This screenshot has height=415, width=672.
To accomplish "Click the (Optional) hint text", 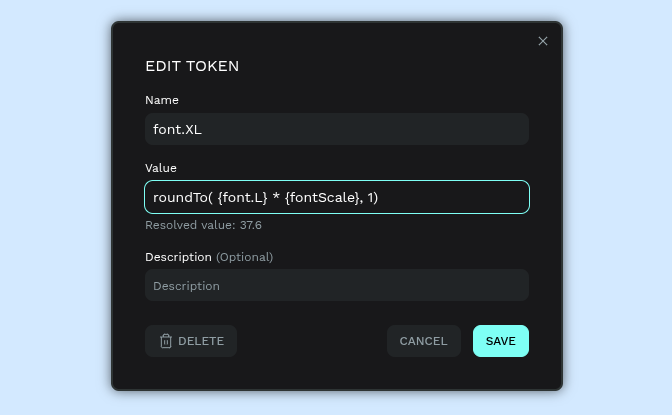I will [245, 257].
